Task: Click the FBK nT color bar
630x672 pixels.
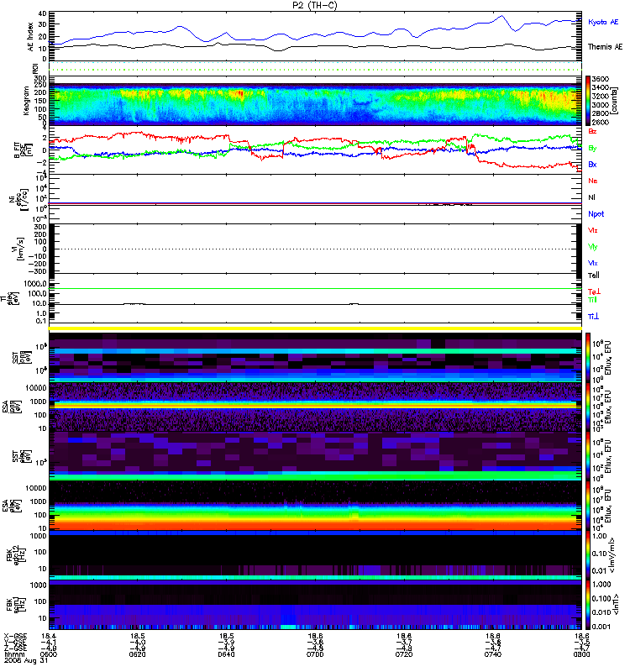Action: (588, 604)
